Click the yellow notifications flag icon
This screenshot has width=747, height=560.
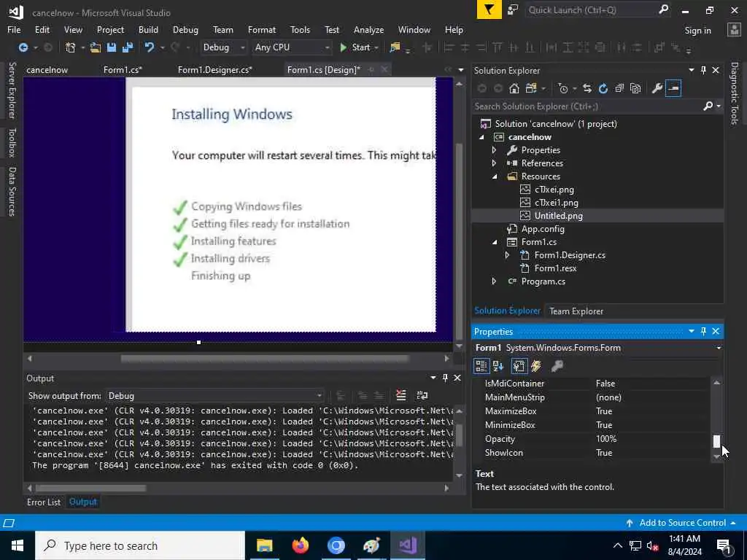(x=489, y=9)
